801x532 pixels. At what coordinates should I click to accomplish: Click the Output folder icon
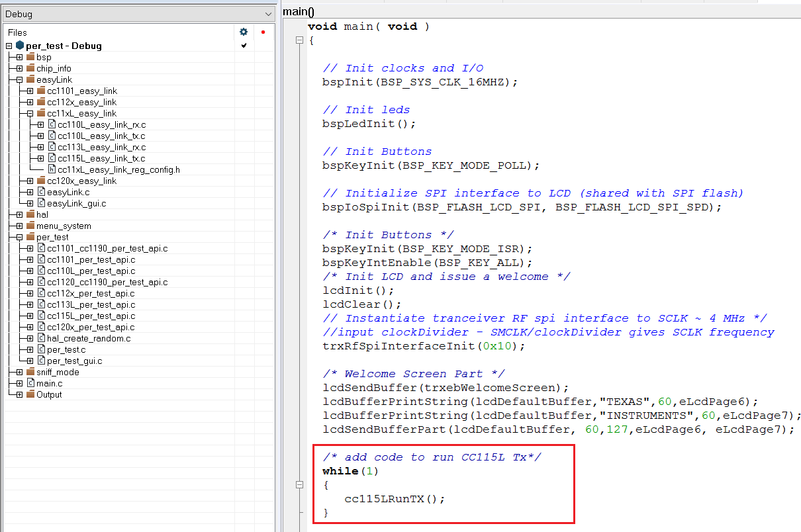(x=30, y=394)
